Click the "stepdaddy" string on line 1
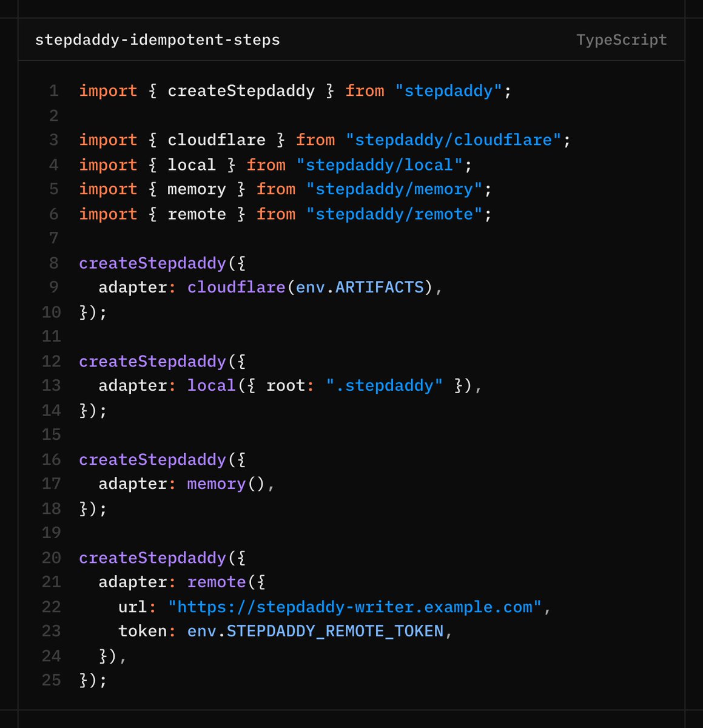This screenshot has width=703, height=728. [448, 91]
